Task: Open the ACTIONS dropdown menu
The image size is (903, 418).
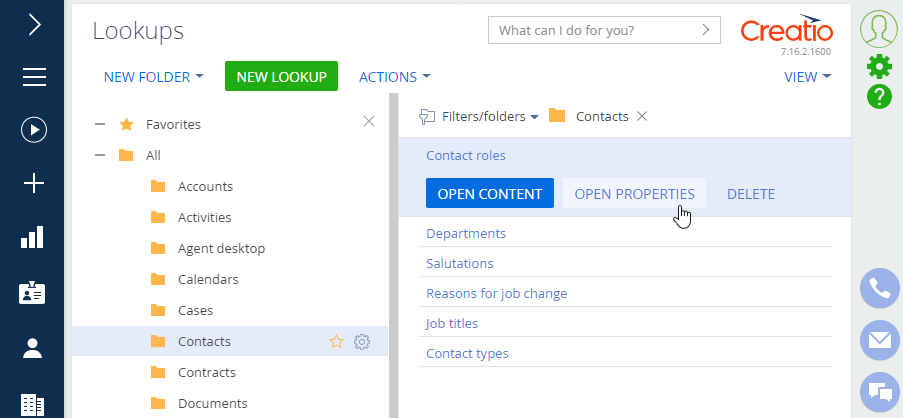Action: tap(394, 77)
